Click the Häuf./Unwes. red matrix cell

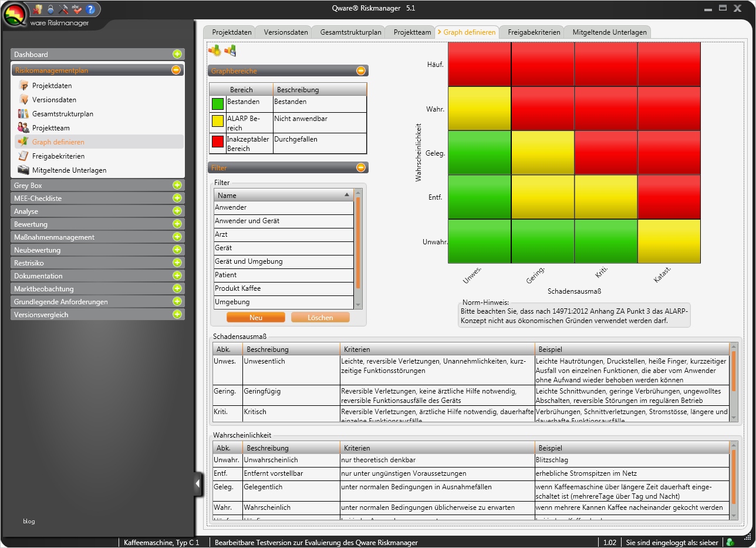[480, 65]
